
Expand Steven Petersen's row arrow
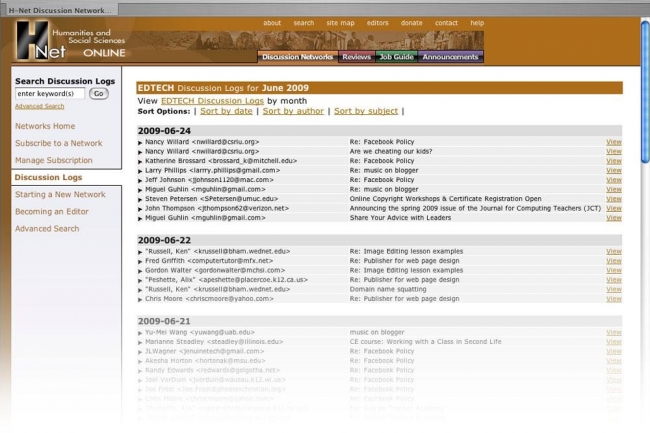(140, 200)
